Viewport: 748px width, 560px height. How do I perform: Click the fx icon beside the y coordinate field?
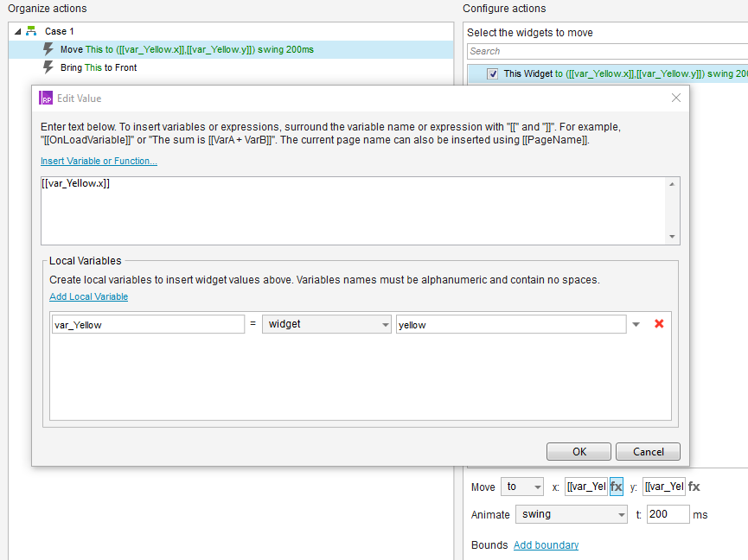694,486
